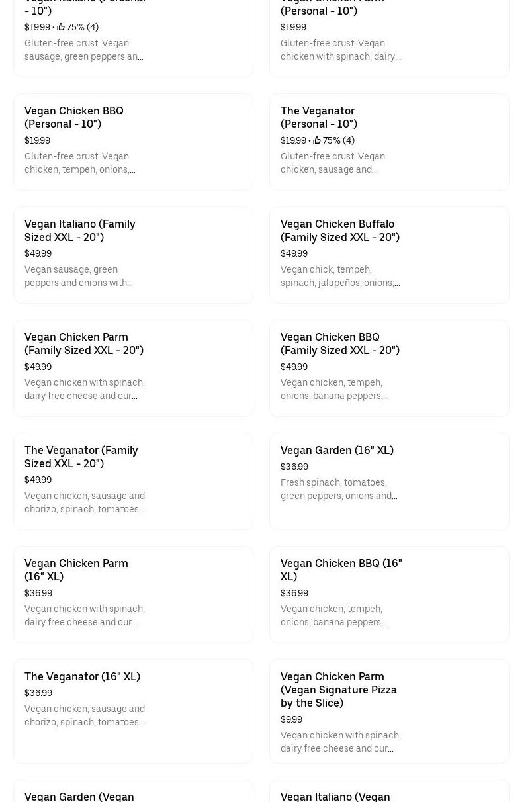The width and height of the screenshot is (532, 802).
Task: Click thumbs-up icon on Vegan Italiano Personal
Action: (61, 27)
